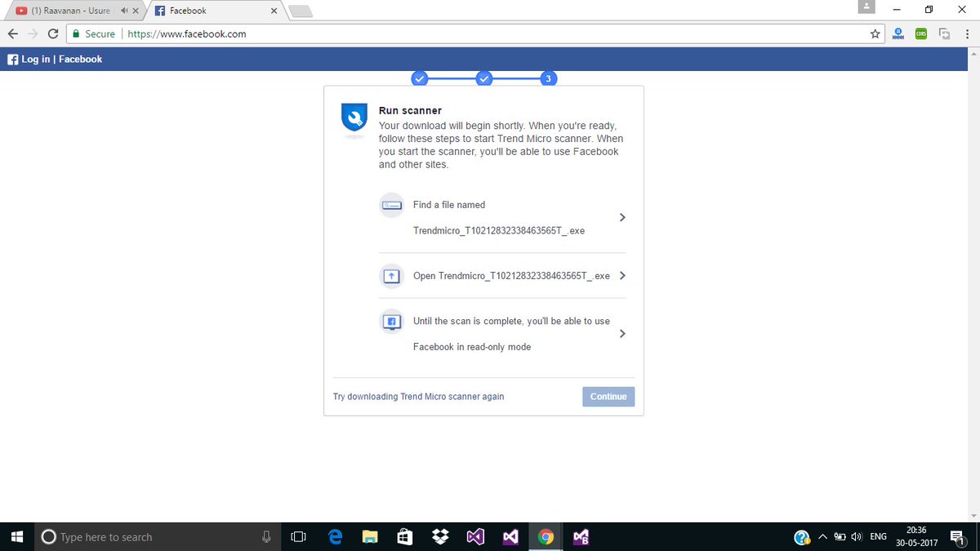This screenshot has height=551, width=980.
Task: Click the address bar showing facebook.com
Action: click(476, 33)
